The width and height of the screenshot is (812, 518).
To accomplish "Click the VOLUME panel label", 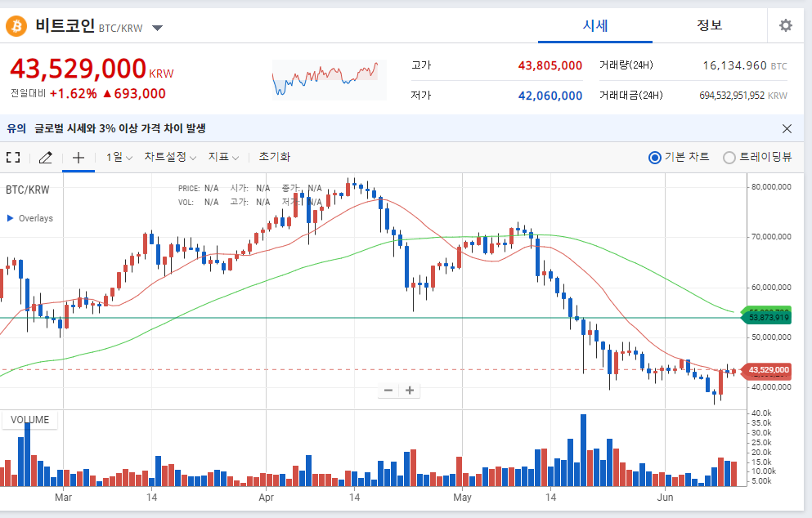I will pos(29,420).
